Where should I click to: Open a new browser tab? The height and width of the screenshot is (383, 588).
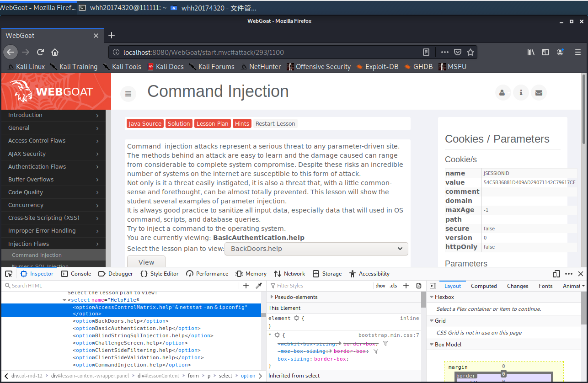click(x=112, y=35)
